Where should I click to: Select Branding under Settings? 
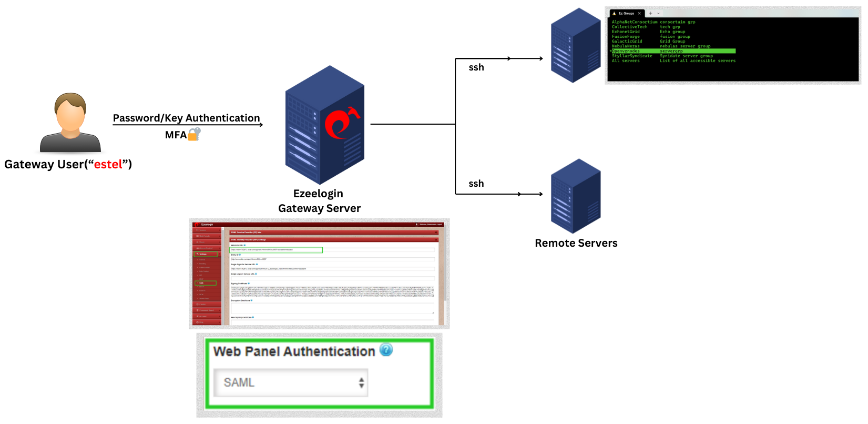pyautogui.click(x=202, y=264)
